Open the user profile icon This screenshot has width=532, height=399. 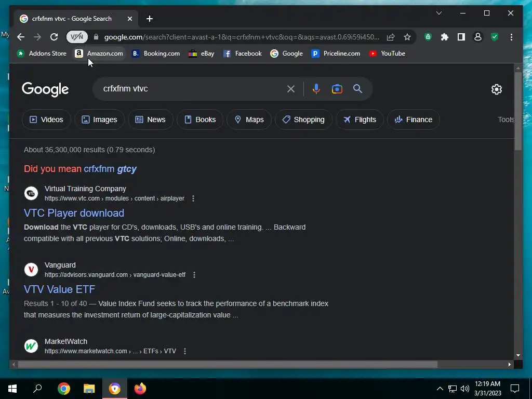pyautogui.click(x=478, y=37)
